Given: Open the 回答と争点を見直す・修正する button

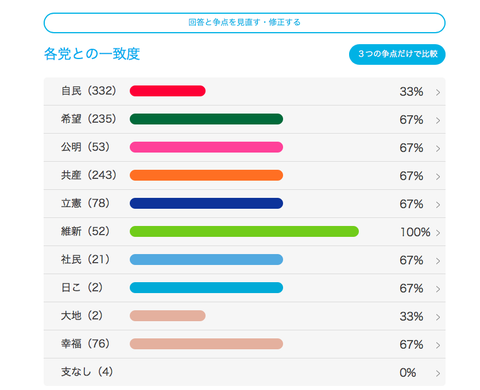Looking at the screenshot, I should (244, 23).
